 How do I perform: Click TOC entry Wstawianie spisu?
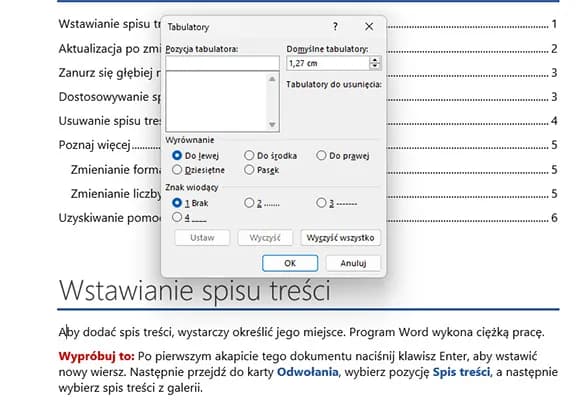(x=110, y=24)
